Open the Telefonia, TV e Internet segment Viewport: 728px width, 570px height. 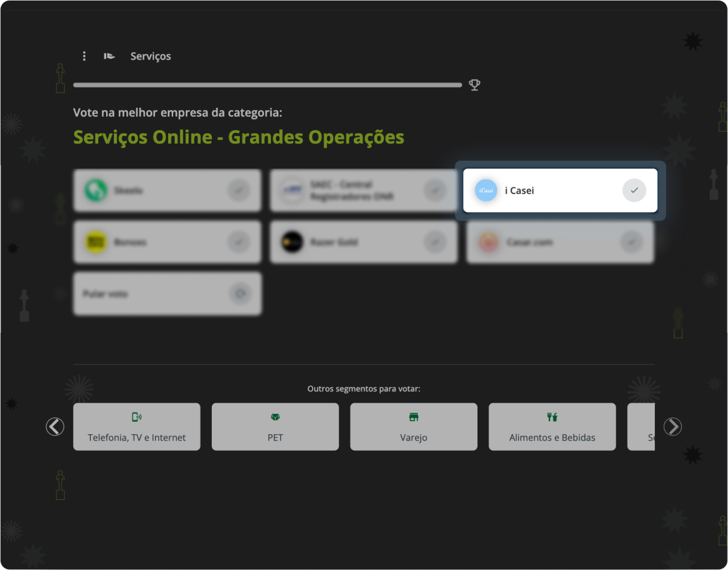pos(137,427)
